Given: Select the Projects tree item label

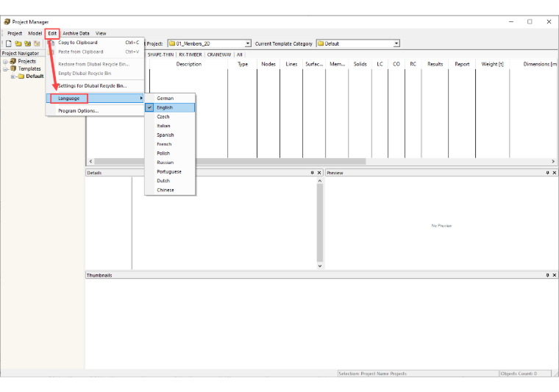Looking at the screenshot, I should click(26, 61).
